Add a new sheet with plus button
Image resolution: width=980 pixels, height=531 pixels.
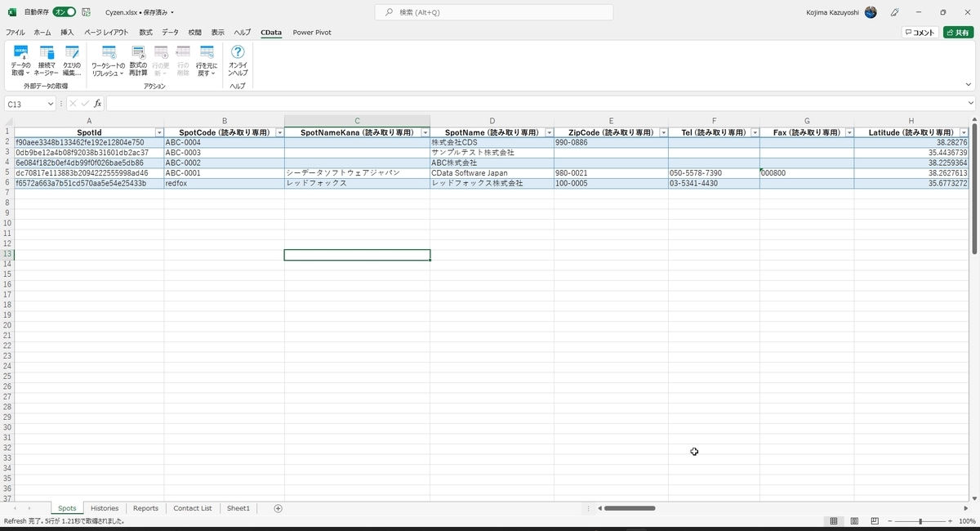coord(278,508)
